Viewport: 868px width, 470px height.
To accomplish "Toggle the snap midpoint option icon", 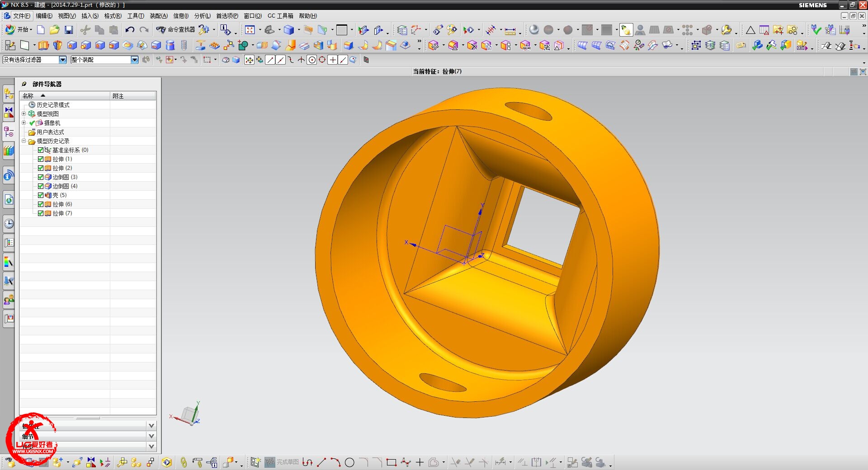I will pyautogui.click(x=280, y=60).
